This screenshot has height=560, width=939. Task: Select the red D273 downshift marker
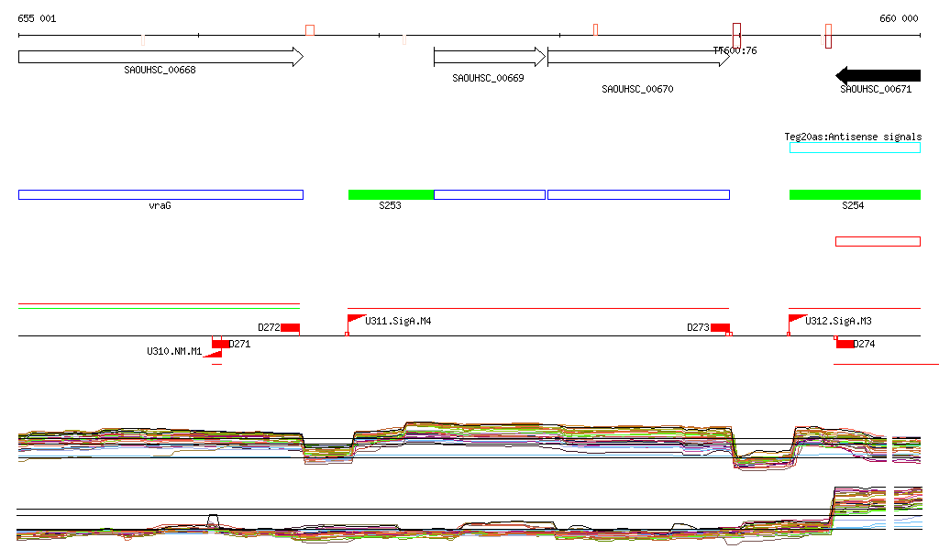click(x=721, y=328)
